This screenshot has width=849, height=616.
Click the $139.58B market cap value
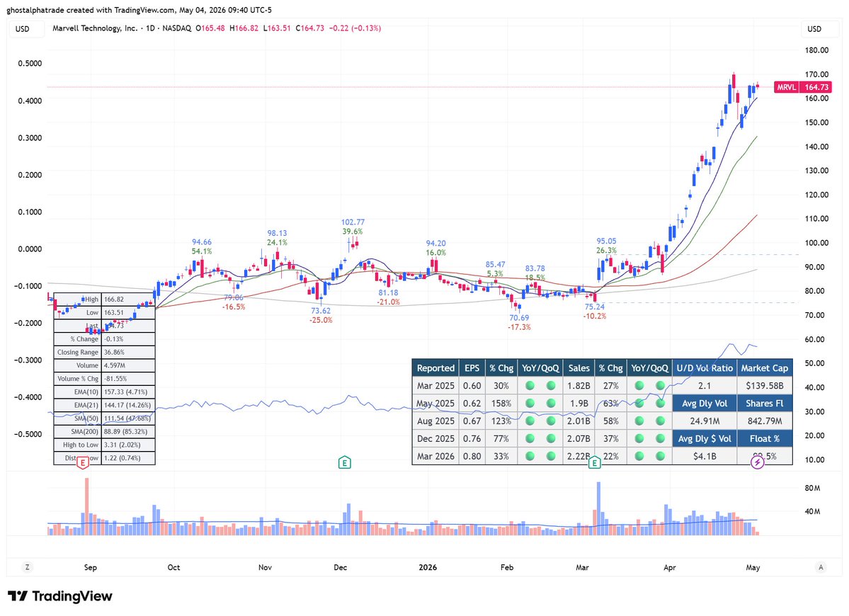tap(765, 385)
